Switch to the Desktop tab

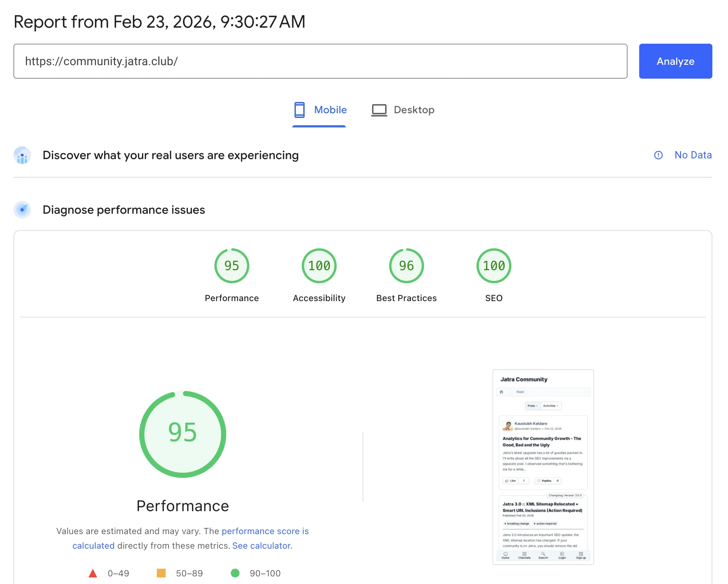(x=403, y=110)
